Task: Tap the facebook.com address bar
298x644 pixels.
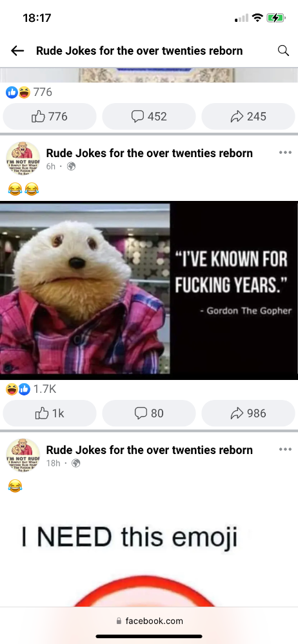Action: [150, 621]
